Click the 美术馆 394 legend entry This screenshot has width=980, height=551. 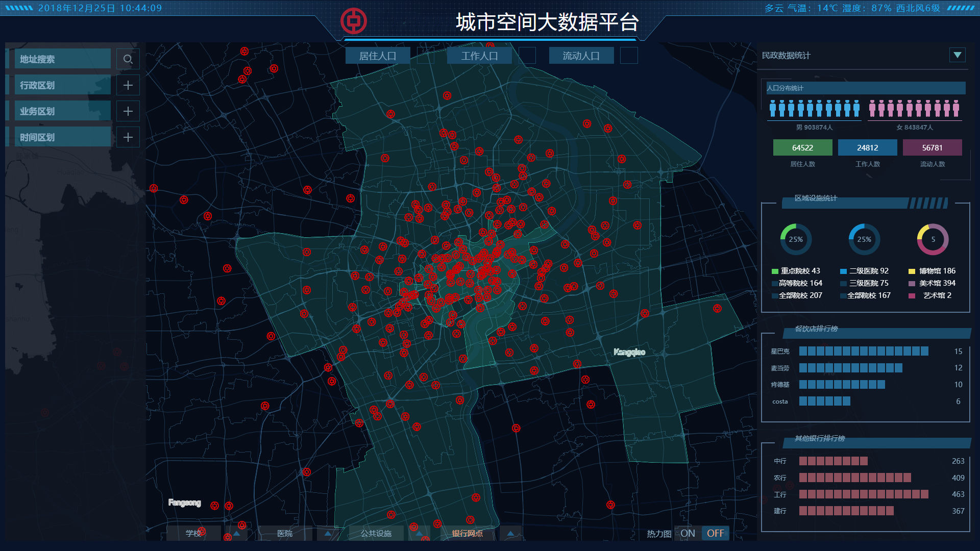coord(932,283)
